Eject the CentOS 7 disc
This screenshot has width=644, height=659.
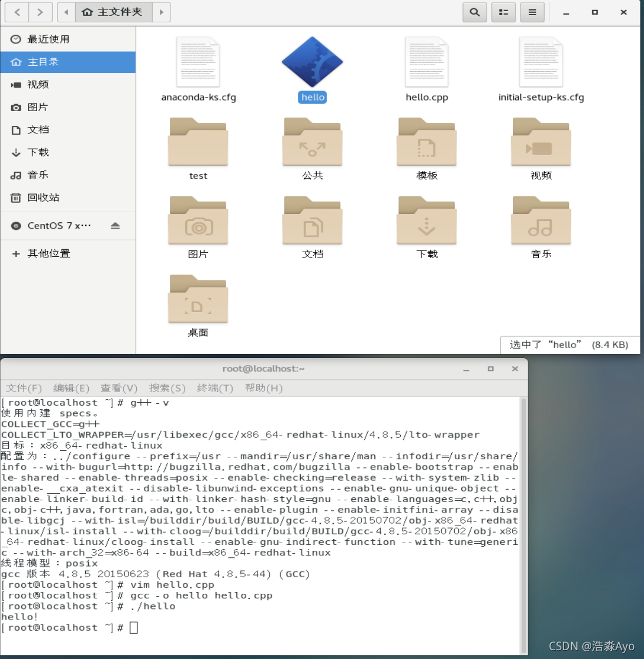pyautogui.click(x=116, y=226)
